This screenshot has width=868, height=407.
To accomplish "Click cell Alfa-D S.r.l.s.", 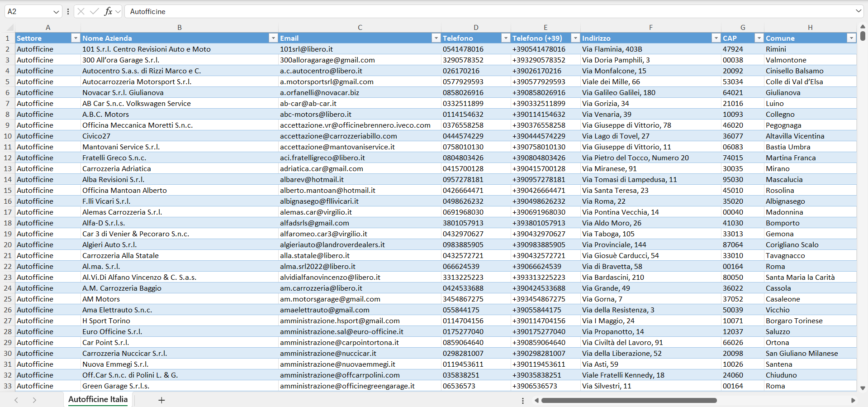I will coord(180,223).
